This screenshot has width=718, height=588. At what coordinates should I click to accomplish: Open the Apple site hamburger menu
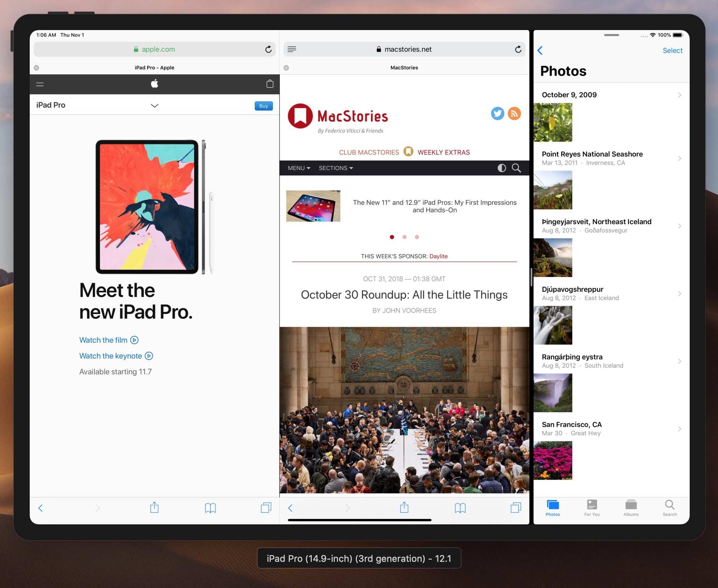pyautogui.click(x=40, y=84)
